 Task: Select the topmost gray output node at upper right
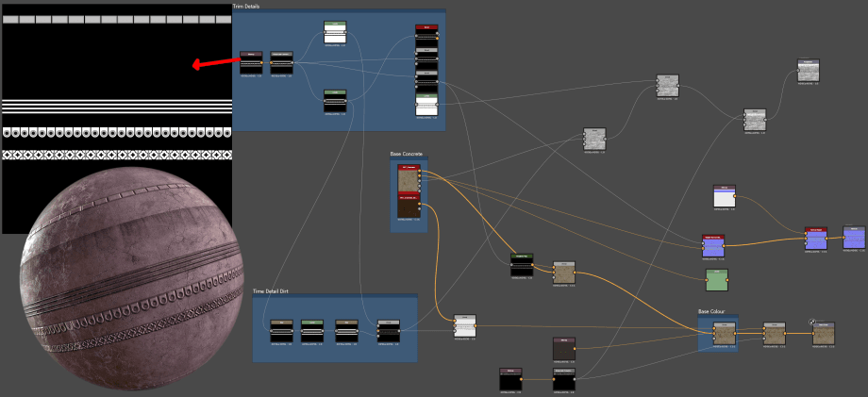(809, 70)
